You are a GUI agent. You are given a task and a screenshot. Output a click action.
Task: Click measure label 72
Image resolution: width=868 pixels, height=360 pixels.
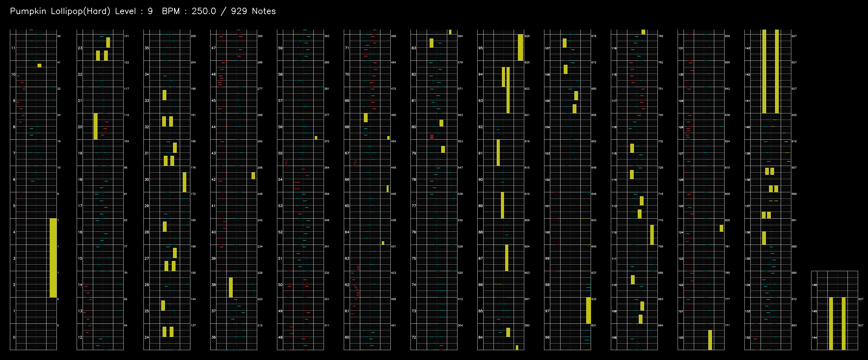(x=414, y=337)
